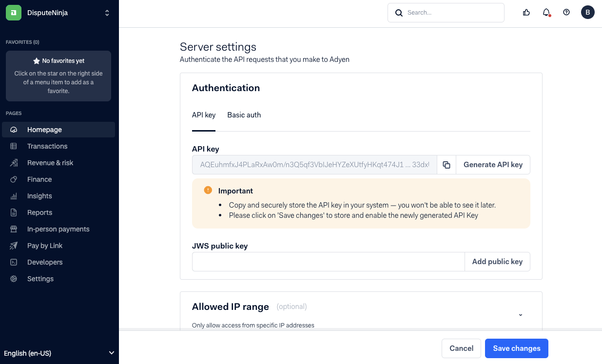Click the Pay by Link paper plane icon
Viewport: 602px width, 364px height.
(14, 246)
